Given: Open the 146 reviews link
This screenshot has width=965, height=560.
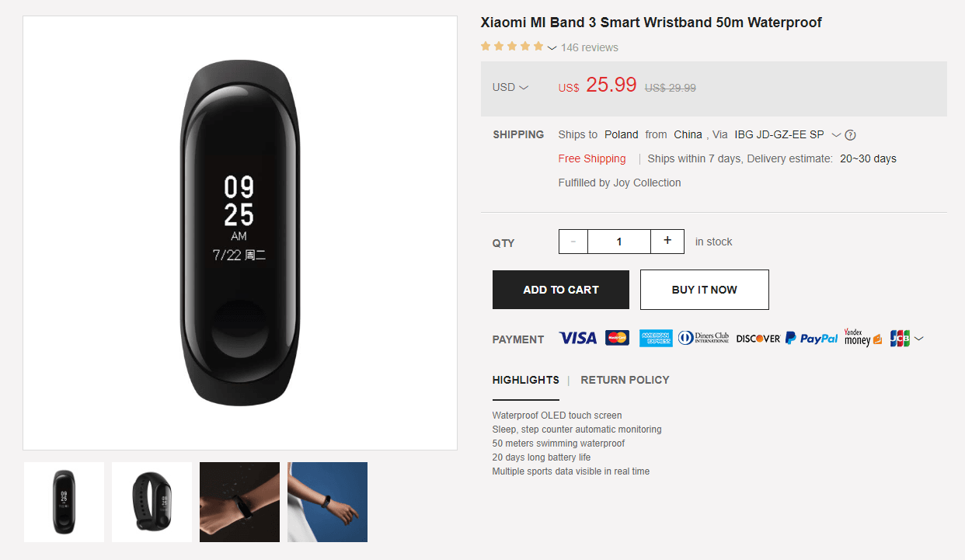Looking at the screenshot, I should point(590,47).
